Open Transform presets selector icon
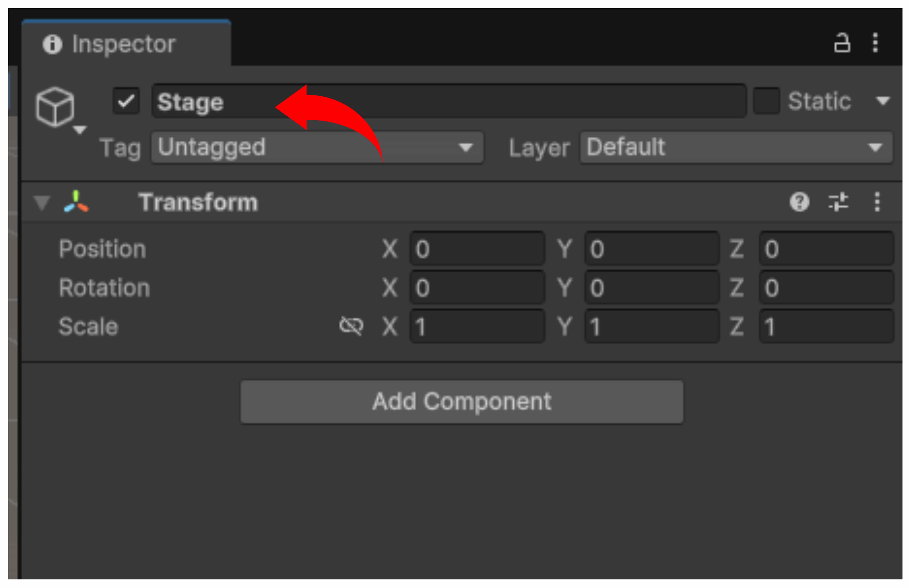911x588 pixels. tap(838, 202)
